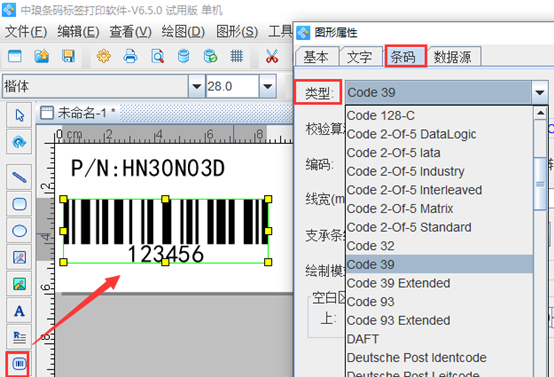Click the scissors cut icon
Screen dimensions: 554x377
[272, 56]
